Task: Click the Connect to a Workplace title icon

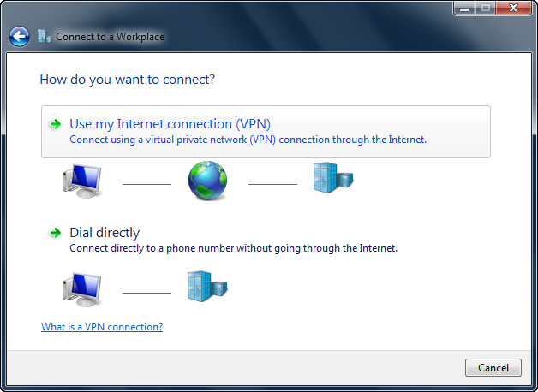Action: tap(44, 36)
